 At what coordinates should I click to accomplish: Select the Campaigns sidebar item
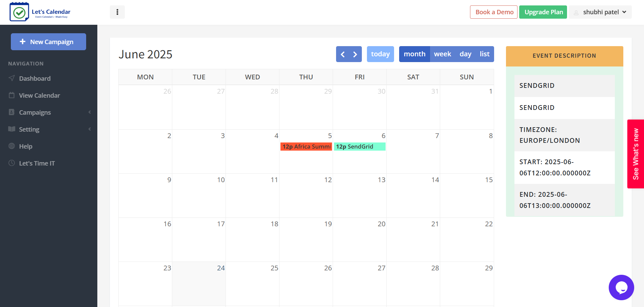coord(35,112)
